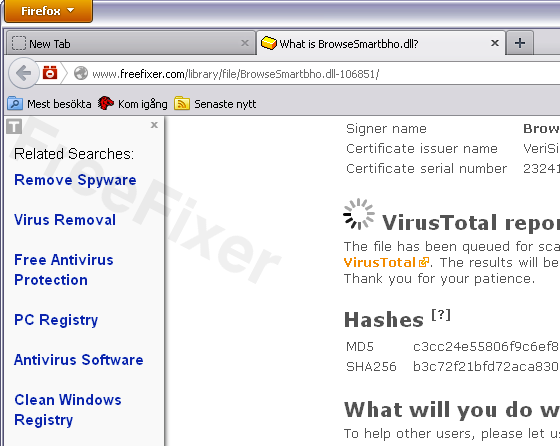Click the [?] help link beside Hashes
The image size is (560, 446).
[x=441, y=315]
